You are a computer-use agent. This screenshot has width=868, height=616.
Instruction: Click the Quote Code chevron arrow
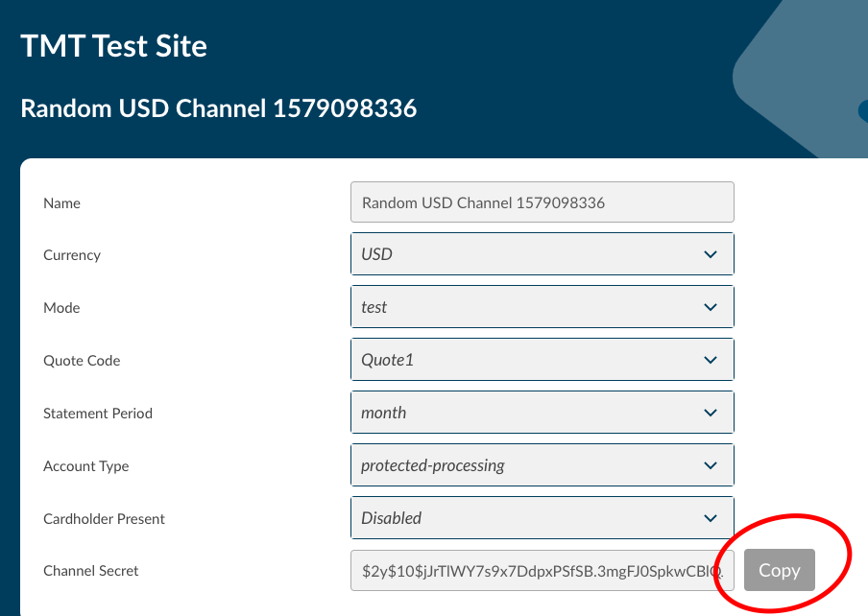click(711, 361)
